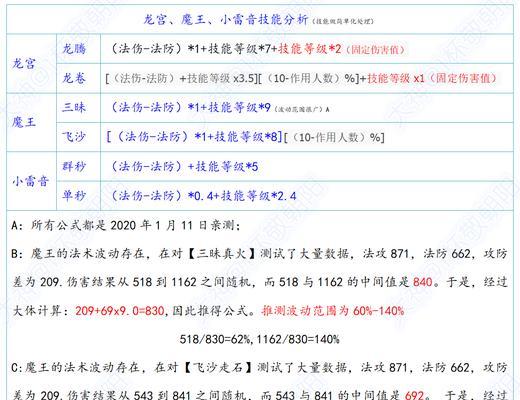Click the red text 推测波动范围为60%-140%
Viewport: 520px width, 400px height.
tap(333, 311)
